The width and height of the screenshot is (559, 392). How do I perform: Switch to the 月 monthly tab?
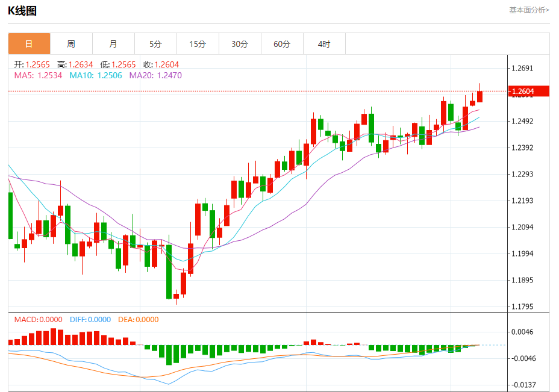click(113, 44)
